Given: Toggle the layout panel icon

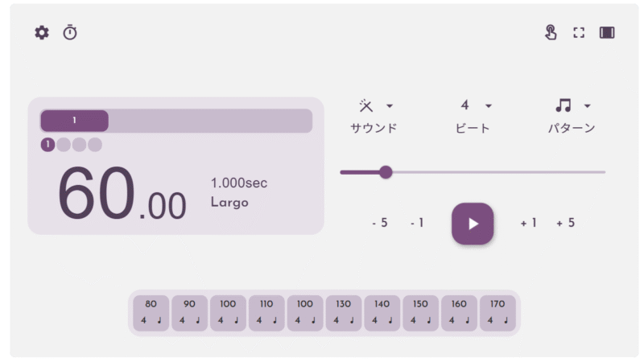Looking at the screenshot, I should (x=607, y=32).
